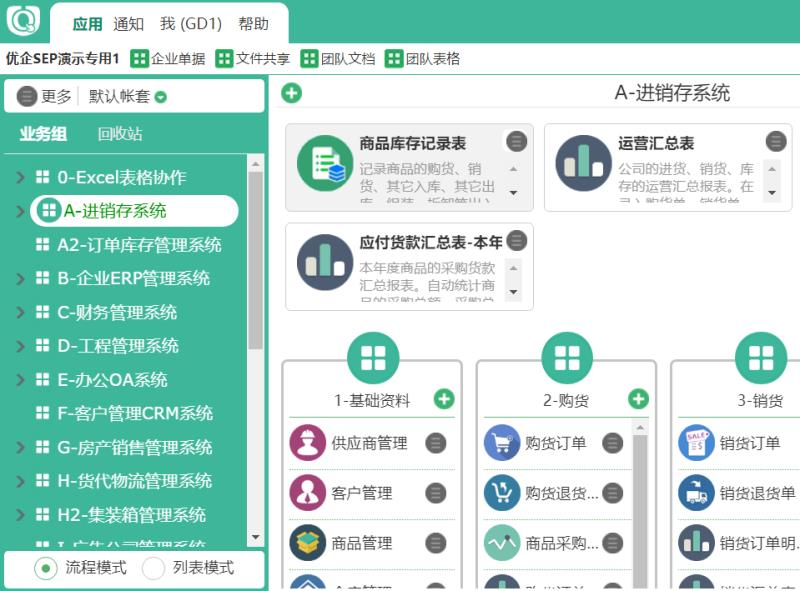Screen dimensions: 800x591
Task: Click the green plus beside 1-基础资料
Action: [x=444, y=400]
